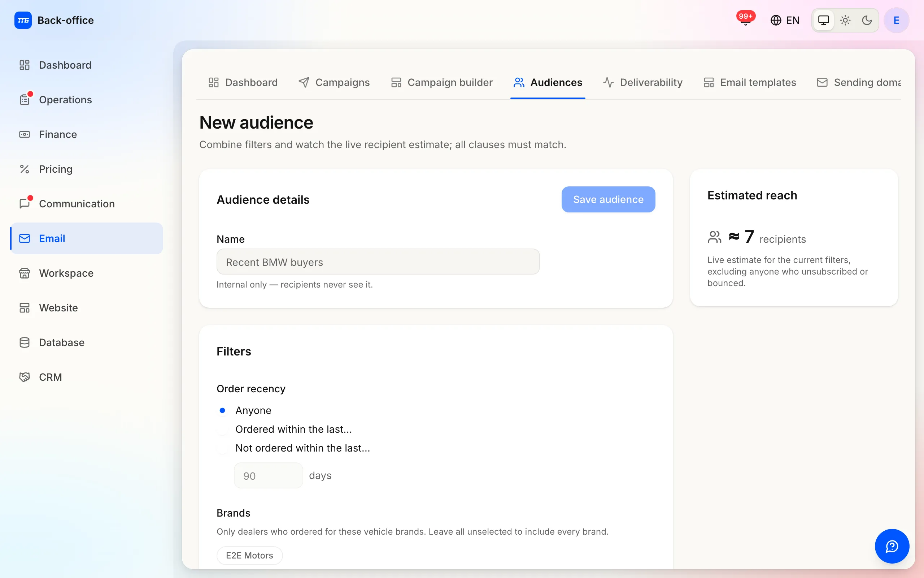Go to Operations in the sidebar
This screenshot has width=924, height=578.
click(87, 100)
